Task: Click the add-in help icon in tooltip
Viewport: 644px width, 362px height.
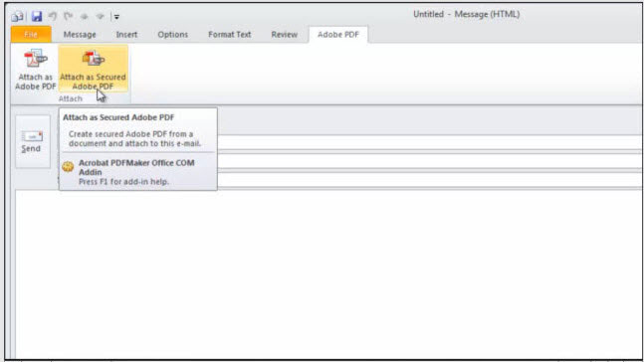Action: point(68,167)
